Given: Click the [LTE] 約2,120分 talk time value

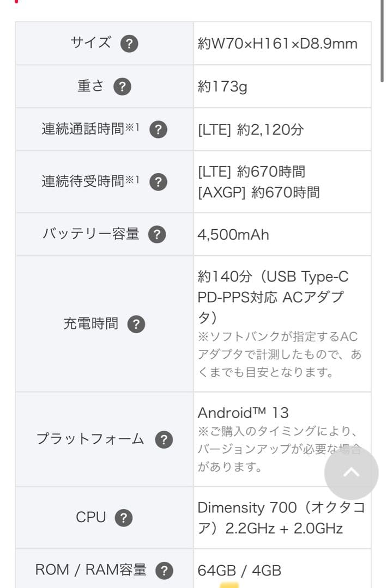Looking at the screenshot, I should pyautogui.click(x=250, y=129).
